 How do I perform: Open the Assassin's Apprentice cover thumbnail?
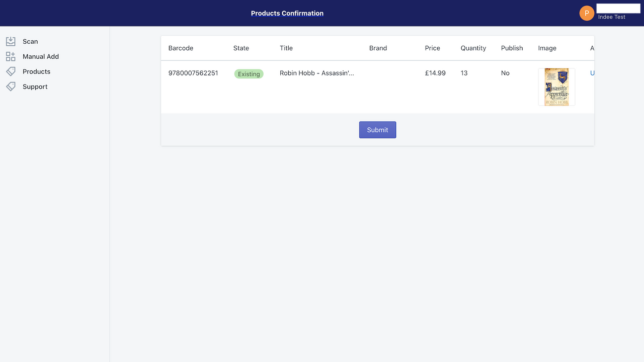[556, 86]
